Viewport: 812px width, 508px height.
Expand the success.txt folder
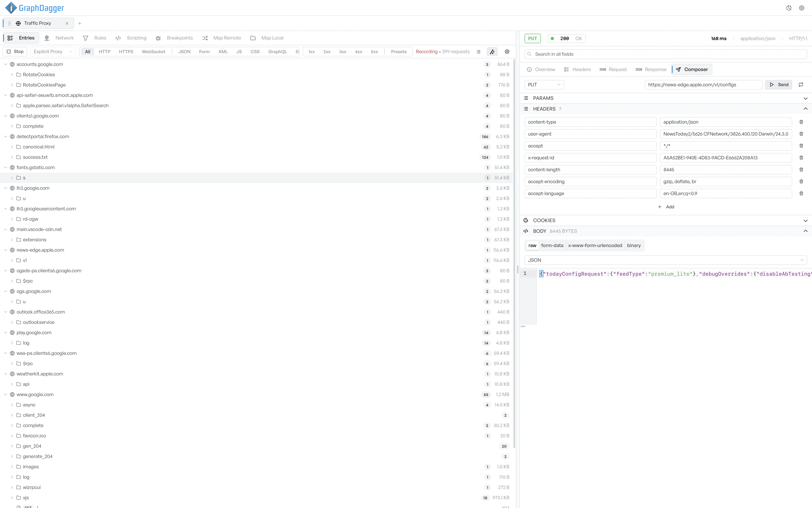tap(12, 157)
